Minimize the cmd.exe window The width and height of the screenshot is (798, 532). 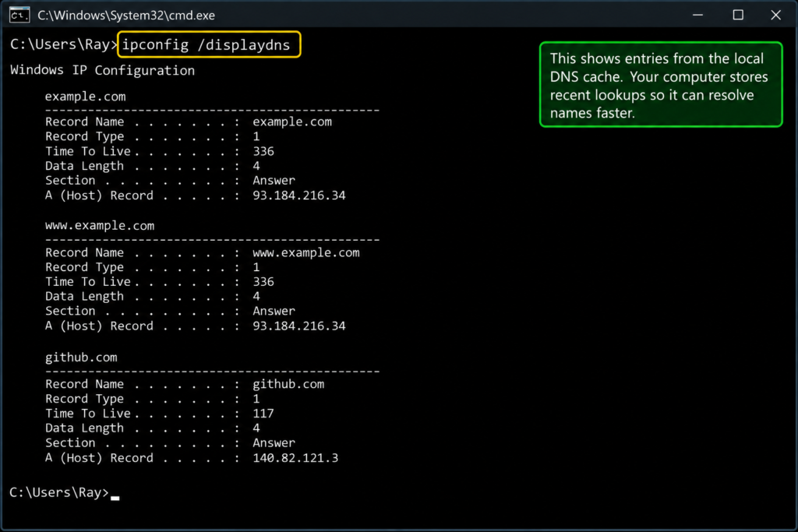(697, 16)
